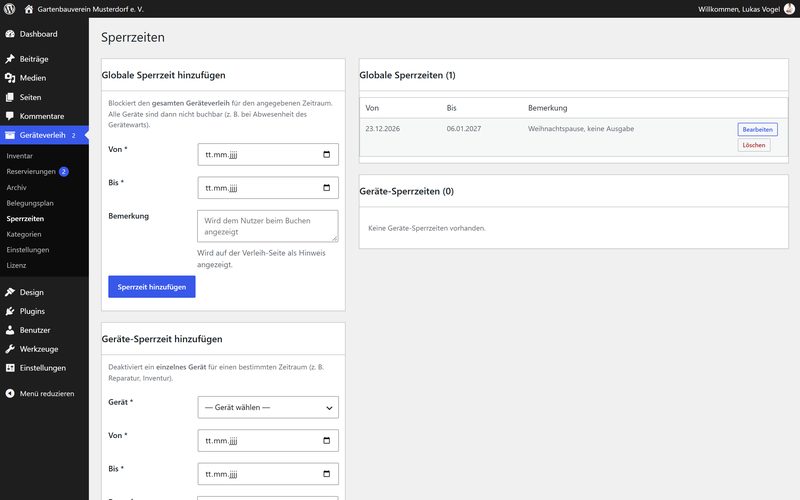Screen dimensions: 800x500
Task: Click the Beiträge pin icon
Action: point(10,59)
